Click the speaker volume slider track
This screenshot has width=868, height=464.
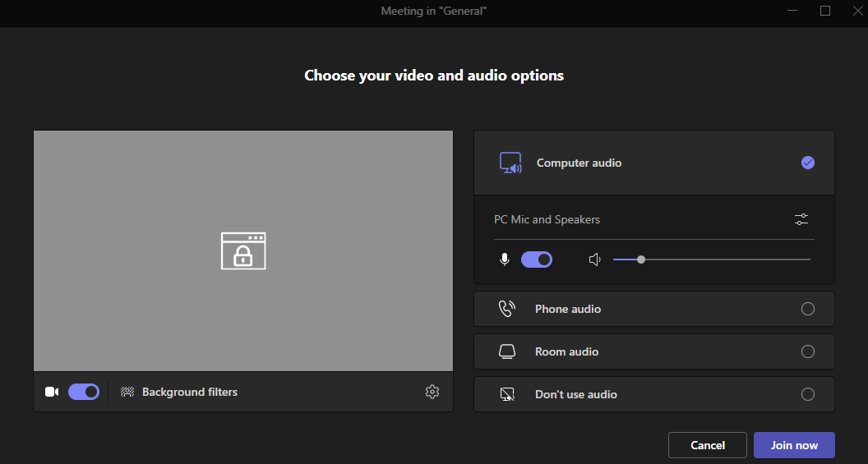711,260
